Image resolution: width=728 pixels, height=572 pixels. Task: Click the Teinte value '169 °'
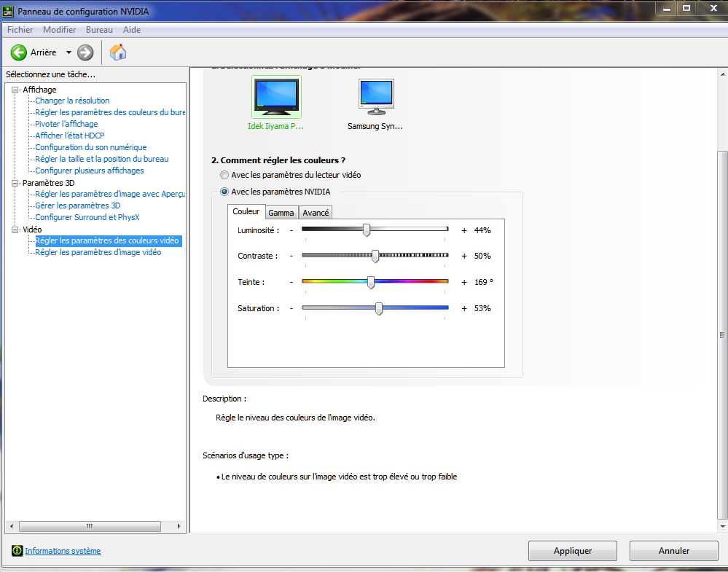pyautogui.click(x=484, y=282)
